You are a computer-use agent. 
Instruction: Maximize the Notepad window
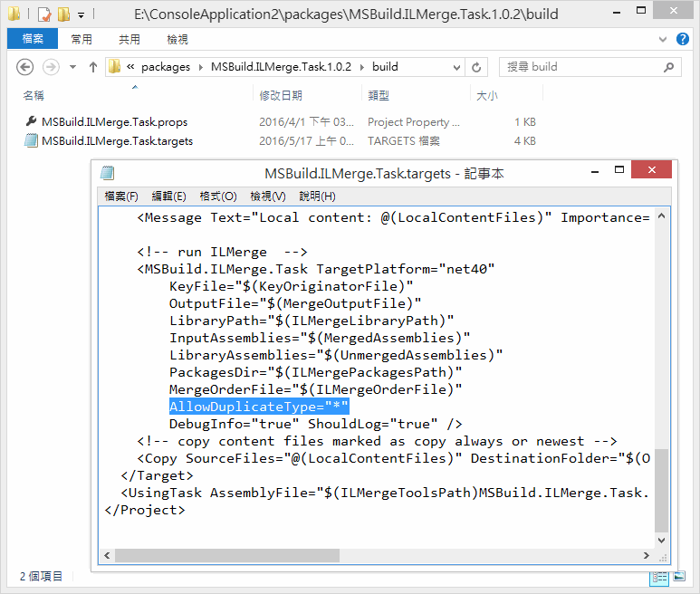(619, 170)
